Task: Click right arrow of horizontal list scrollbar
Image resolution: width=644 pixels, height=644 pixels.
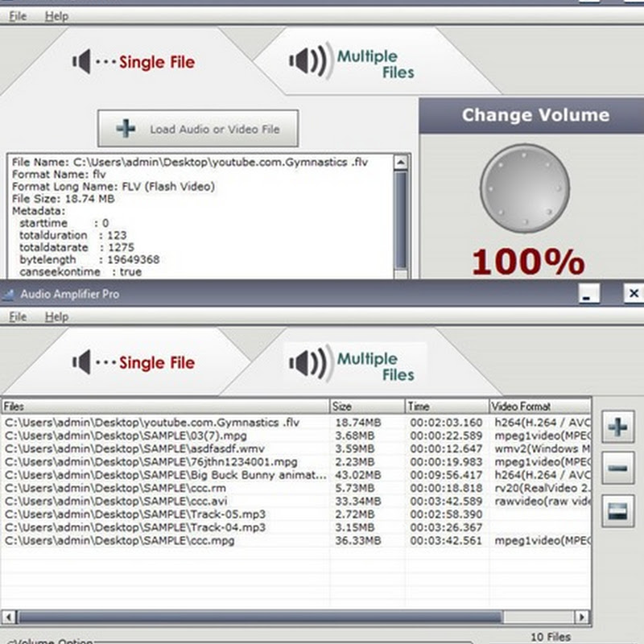Action: 584,617
